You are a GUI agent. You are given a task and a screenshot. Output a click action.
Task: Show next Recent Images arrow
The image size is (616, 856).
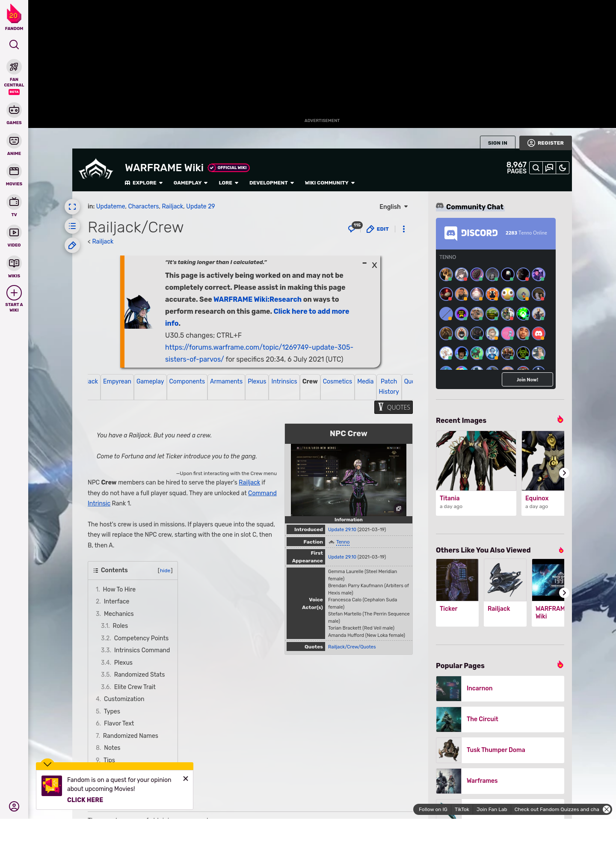click(x=564, y=473)
